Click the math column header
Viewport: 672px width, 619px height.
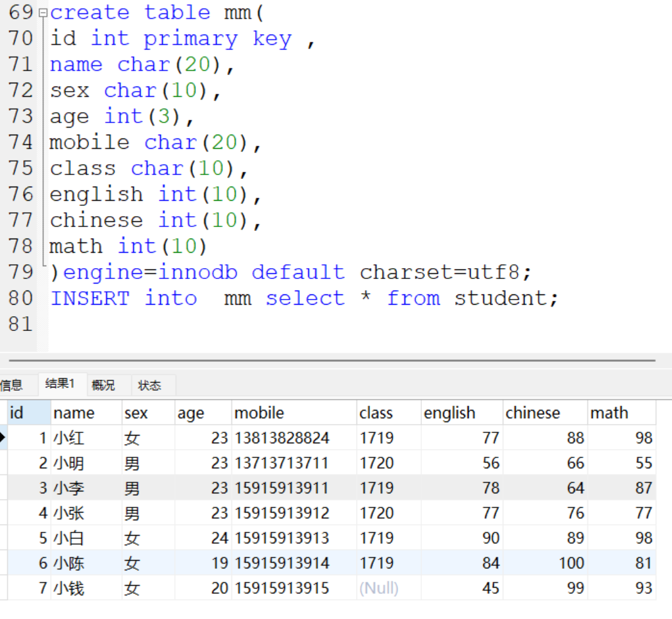coord(621,412)
